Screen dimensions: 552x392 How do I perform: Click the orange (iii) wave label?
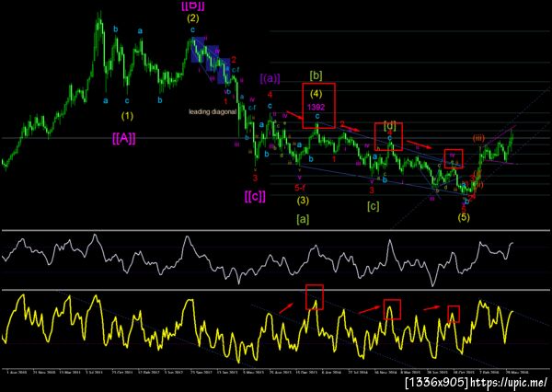point(478,138)
